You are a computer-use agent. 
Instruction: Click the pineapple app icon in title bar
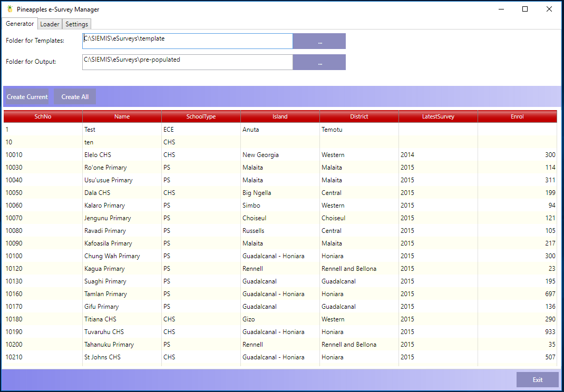click(9, 9)
